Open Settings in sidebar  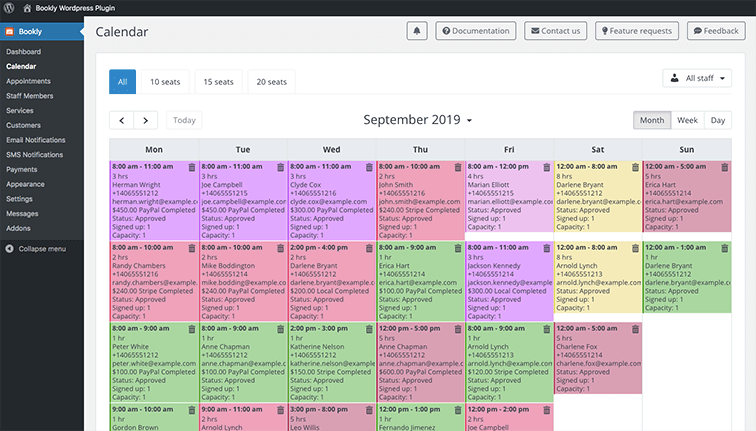click(19, 199)
